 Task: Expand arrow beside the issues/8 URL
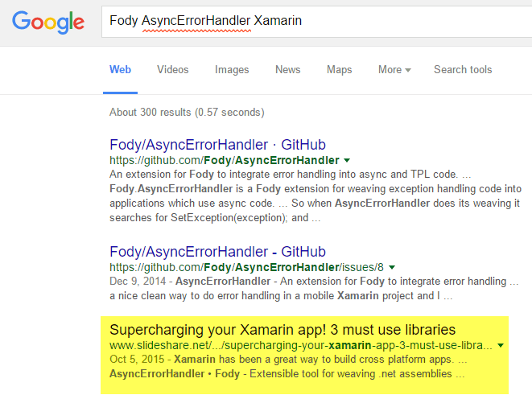pos(392,266)
